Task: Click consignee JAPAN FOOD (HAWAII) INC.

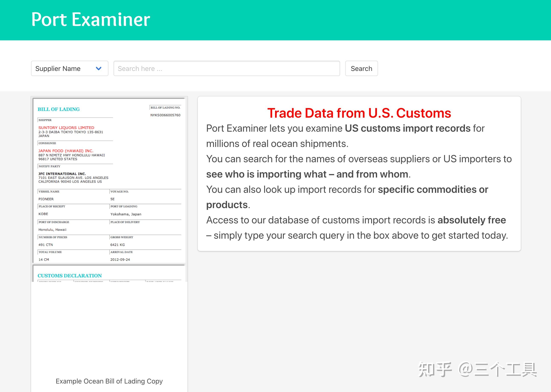Action: click(x=66, y=151)
